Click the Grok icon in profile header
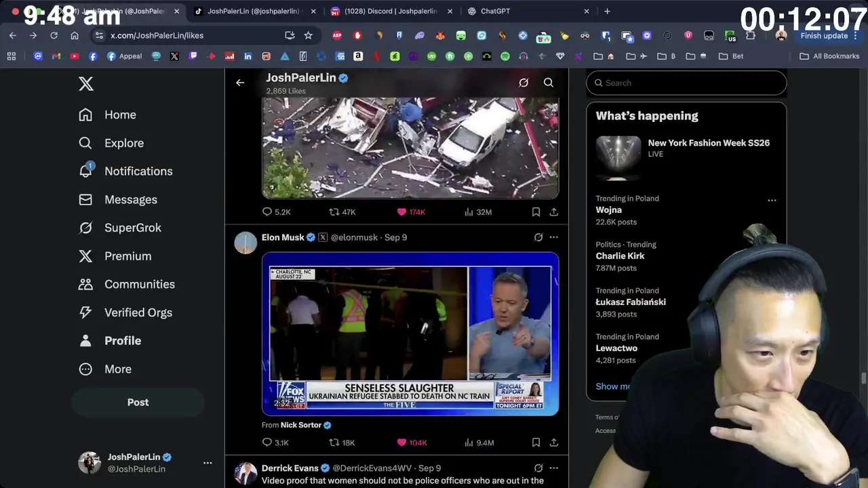Image resolution: width=868 pixels, height=488 pixels. [x=524, y=83]
